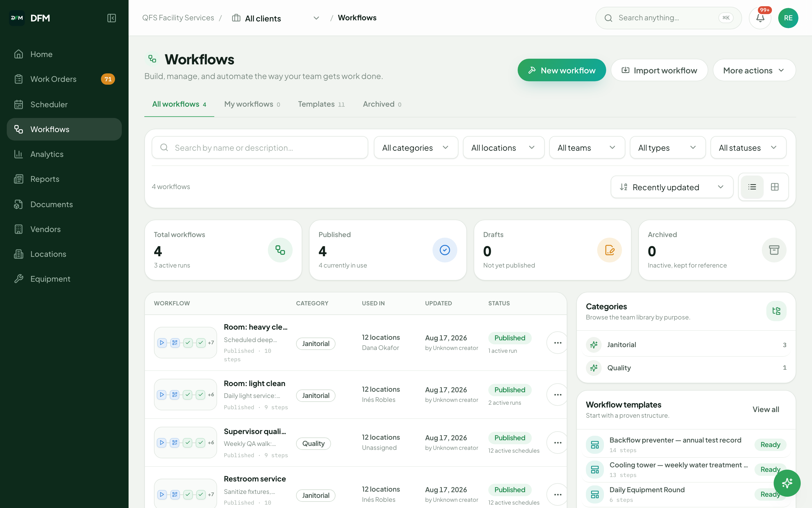
Task: Open Analytics in sidebar
Action: 64,154
